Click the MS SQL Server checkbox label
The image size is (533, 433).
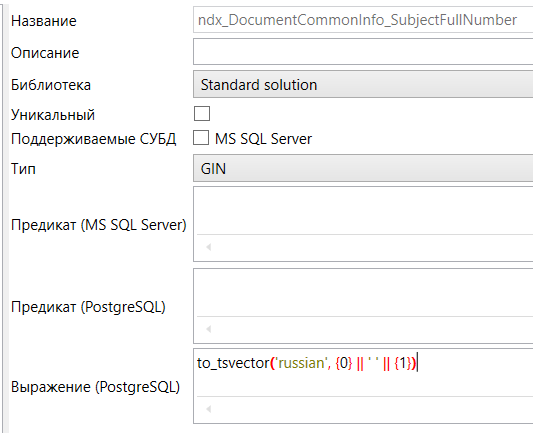pyautogui.click(x=263, y=139)
